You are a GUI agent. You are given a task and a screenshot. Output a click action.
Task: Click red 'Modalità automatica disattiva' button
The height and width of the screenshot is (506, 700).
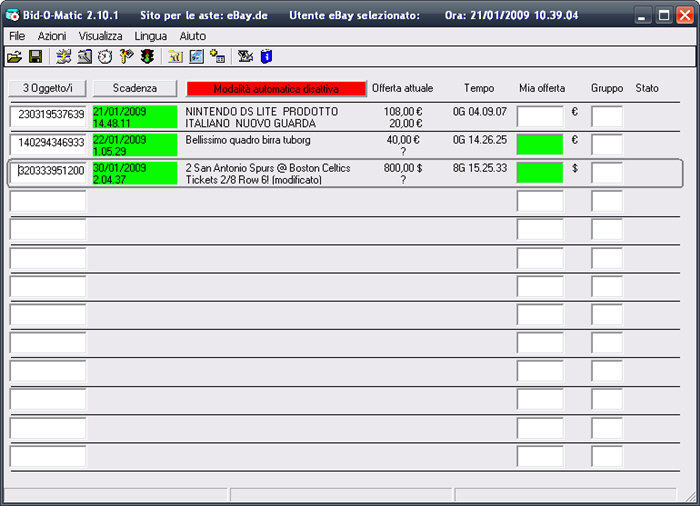276,89
